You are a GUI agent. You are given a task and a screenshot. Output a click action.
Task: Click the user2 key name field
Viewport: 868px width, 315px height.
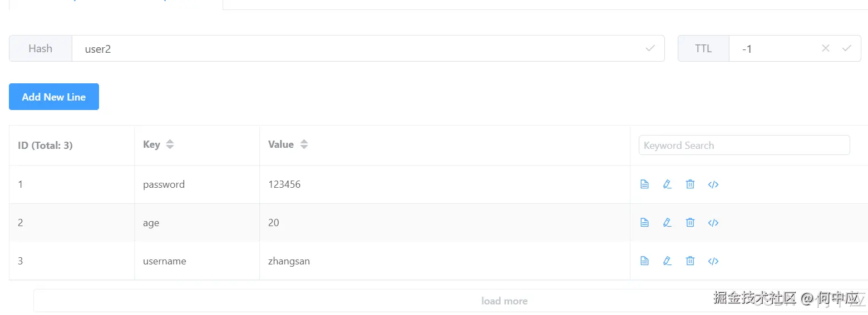click(x=356, y=49)
